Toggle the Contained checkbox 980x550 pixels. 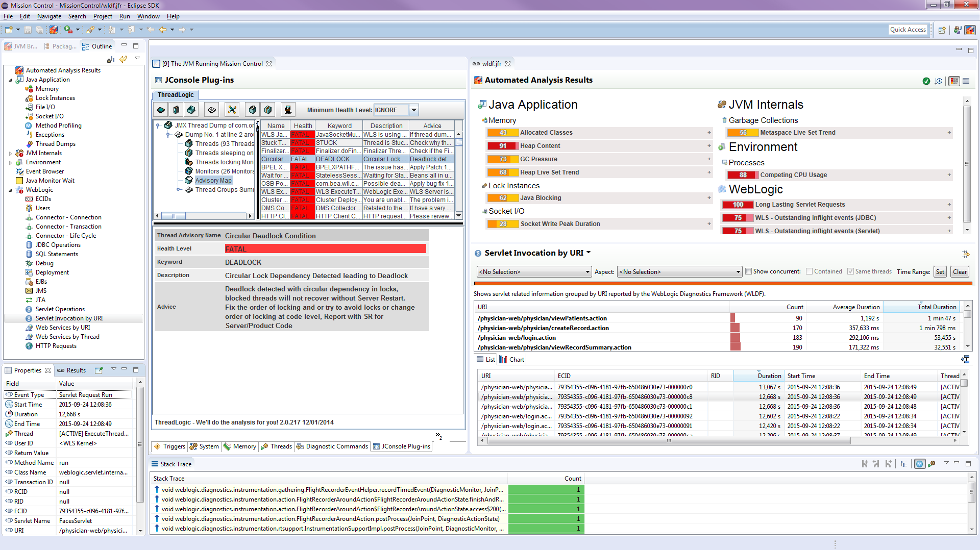click(810, 271)
